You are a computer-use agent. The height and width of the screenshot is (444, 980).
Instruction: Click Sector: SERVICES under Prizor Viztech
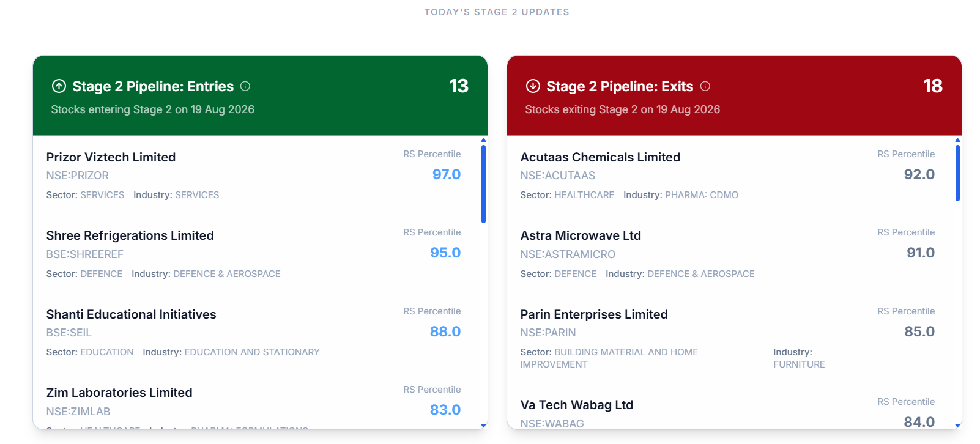pos(85,195)
